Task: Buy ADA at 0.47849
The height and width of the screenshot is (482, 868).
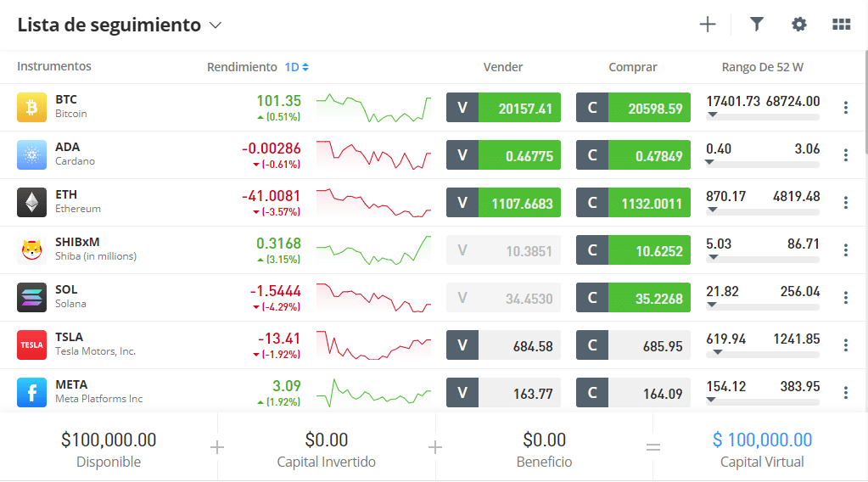Action: click(633, 155)
